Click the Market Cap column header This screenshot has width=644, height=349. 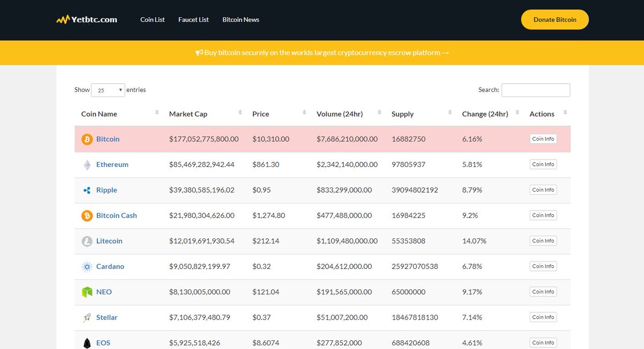(x=188, y=114)
